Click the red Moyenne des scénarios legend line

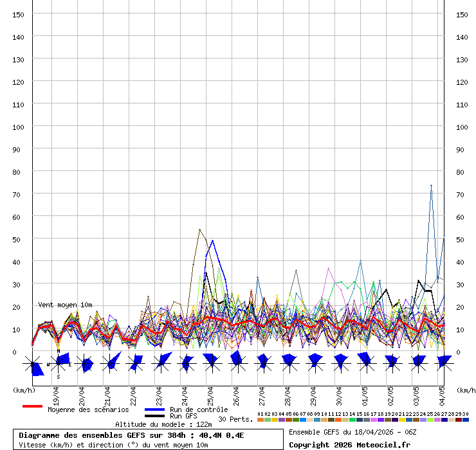(32, 406)
